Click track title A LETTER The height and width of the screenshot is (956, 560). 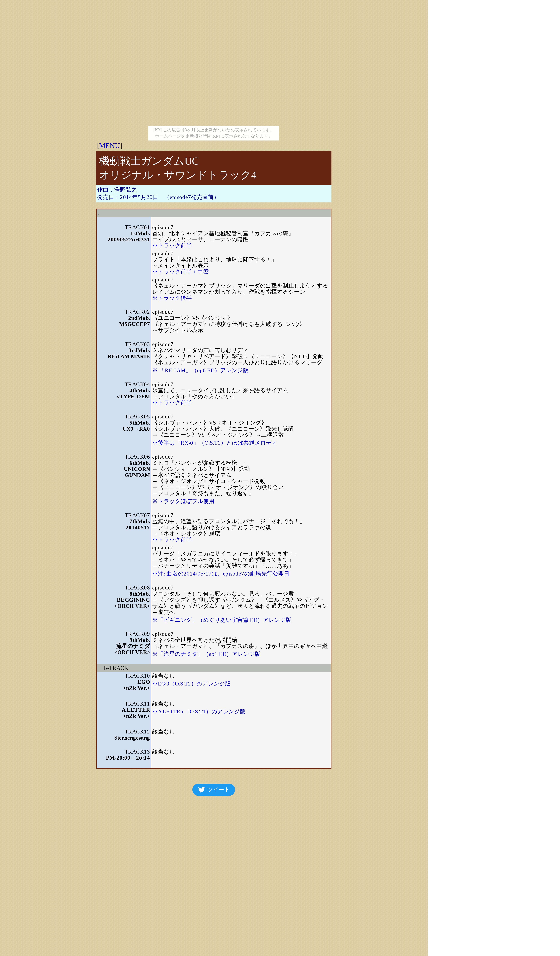point(136,710)
